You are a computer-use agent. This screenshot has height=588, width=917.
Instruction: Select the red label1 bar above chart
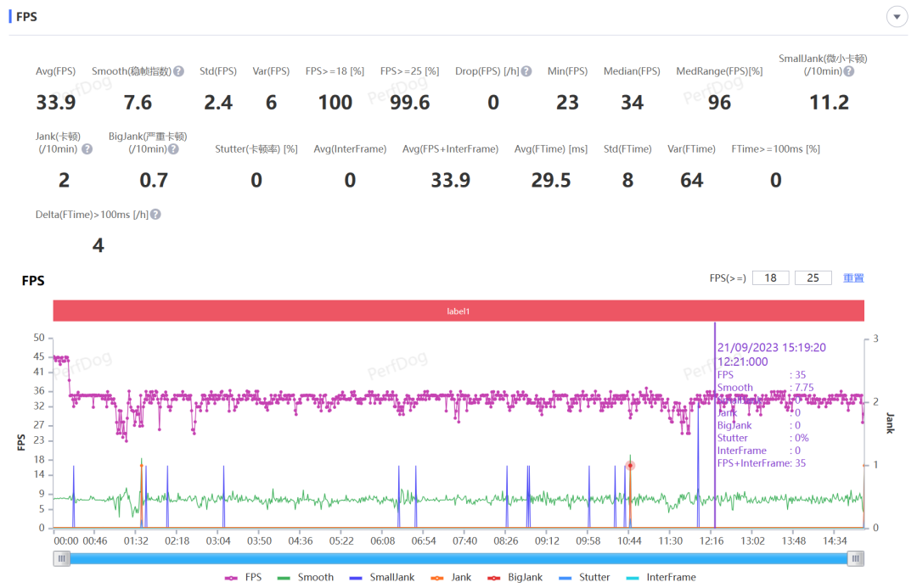[458, 311]
